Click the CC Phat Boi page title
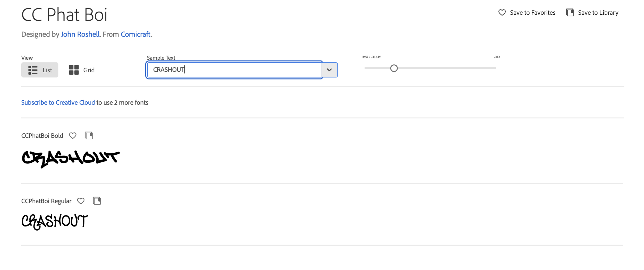This screenshot has width=644, height=270. coord(64,15)
